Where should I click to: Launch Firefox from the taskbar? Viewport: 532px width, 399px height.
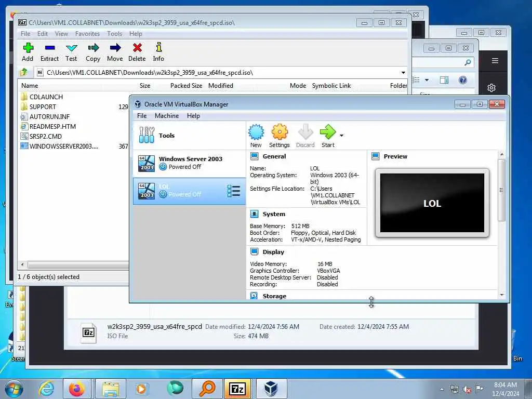click(x=77, y=389)
